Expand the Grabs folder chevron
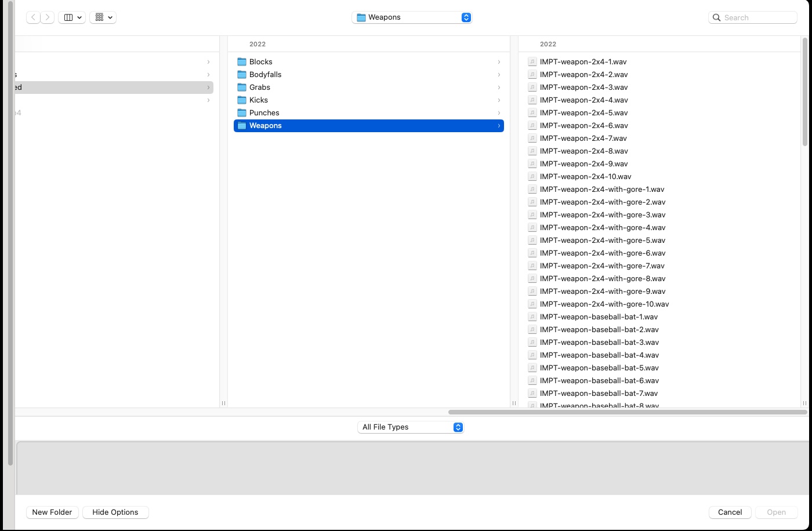This screenshot has height=531, width=812. point(499,88)
